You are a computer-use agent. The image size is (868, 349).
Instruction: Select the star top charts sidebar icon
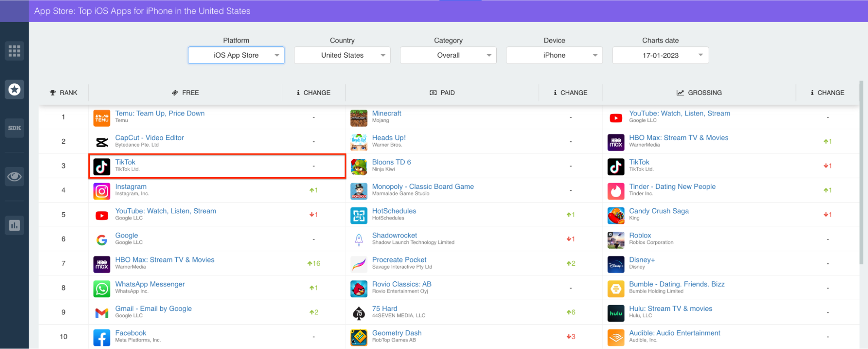pos(14,89)
